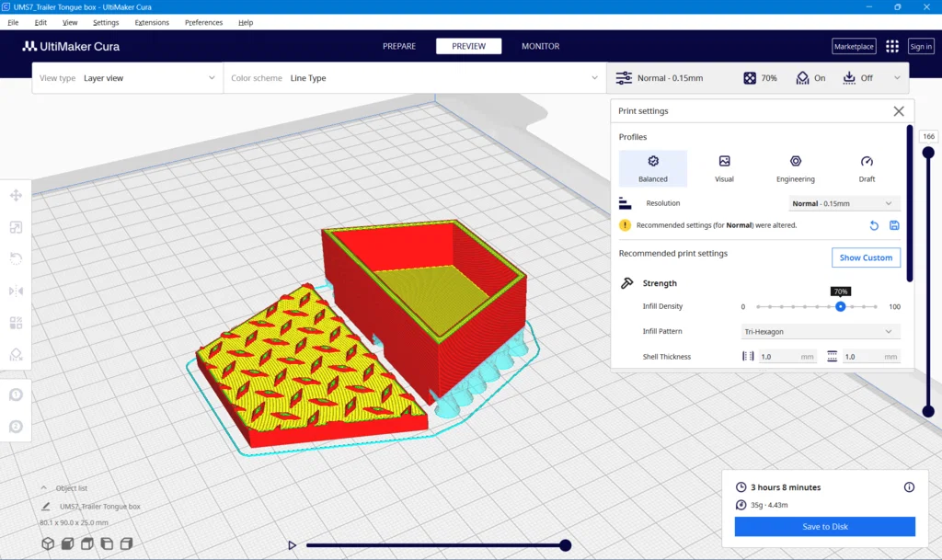This screenshot has width=942, height=560.
Task: Select the Support Blocker tool
Action: coord(17,355)
